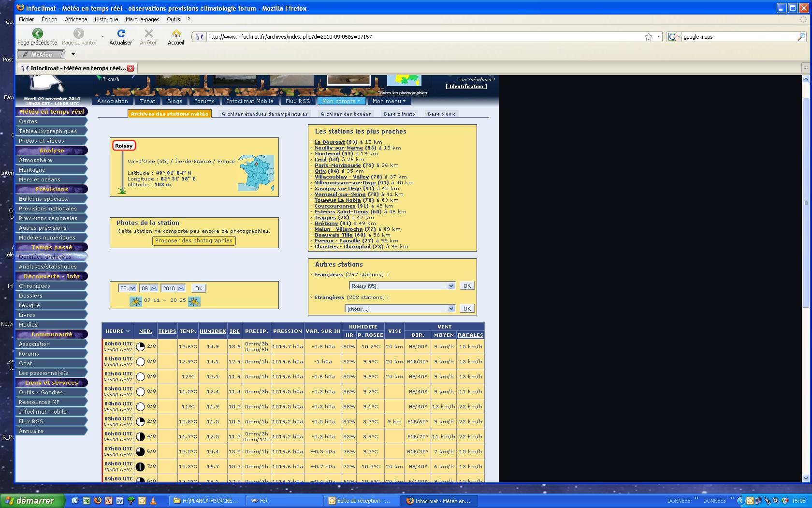
Task: Click the France map thumbnail
Action: (x=256, y=173)
